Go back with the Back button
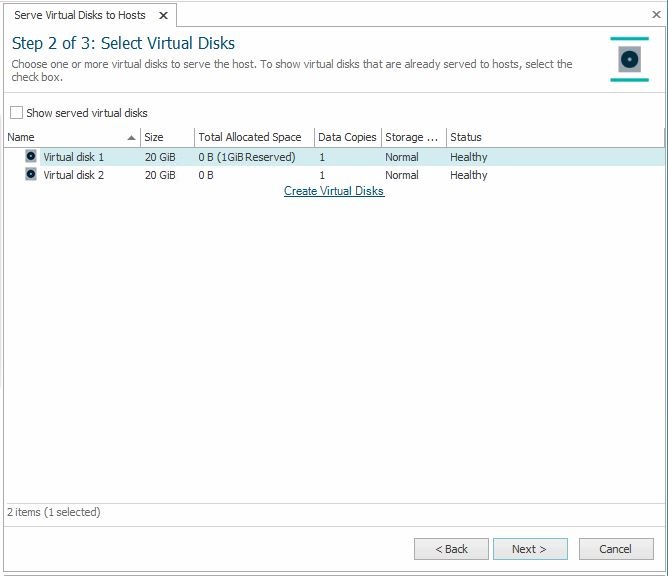 [x=451, y=549]
